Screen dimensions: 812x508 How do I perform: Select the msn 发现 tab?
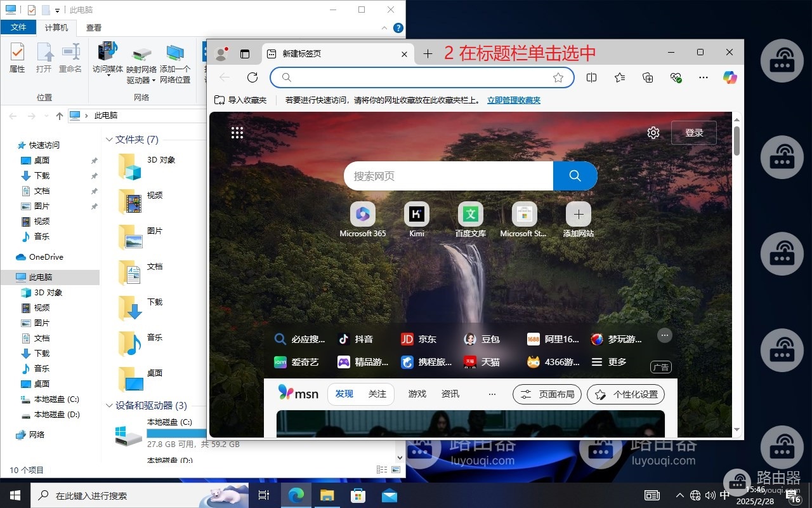[344, 394]
